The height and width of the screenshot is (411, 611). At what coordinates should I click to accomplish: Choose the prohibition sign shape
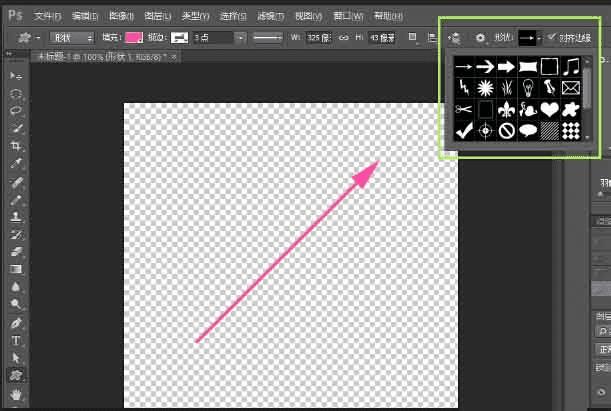tap(506, 131)
